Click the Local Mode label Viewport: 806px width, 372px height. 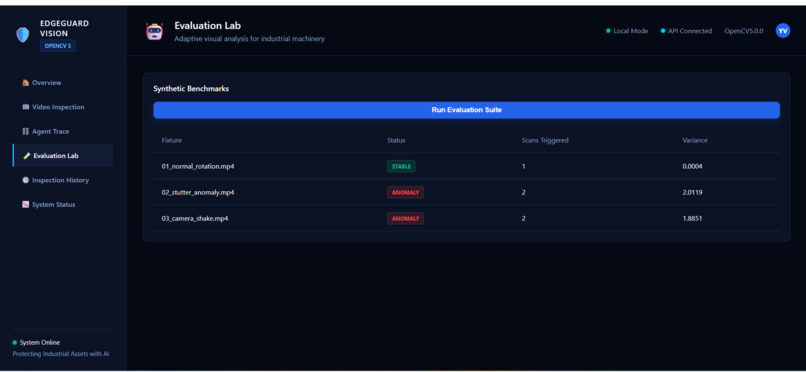tap(631, 31)
